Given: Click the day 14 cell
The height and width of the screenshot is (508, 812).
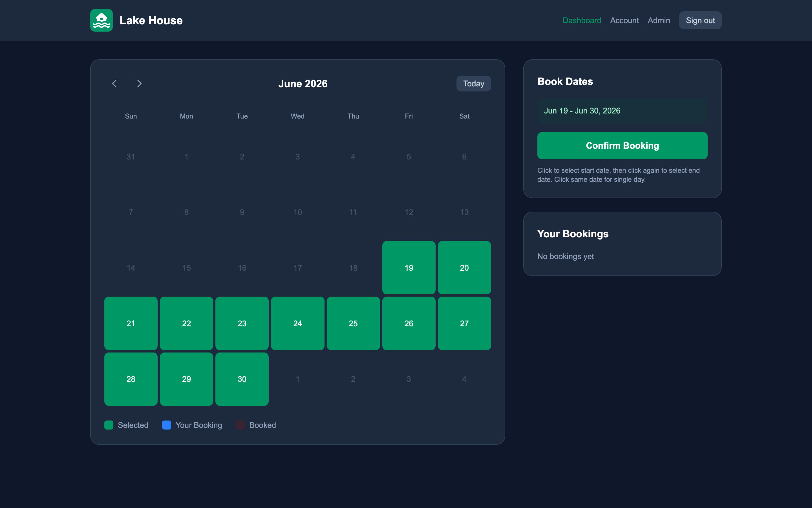Looking at the screenshot, I should [x=131, y=268].
